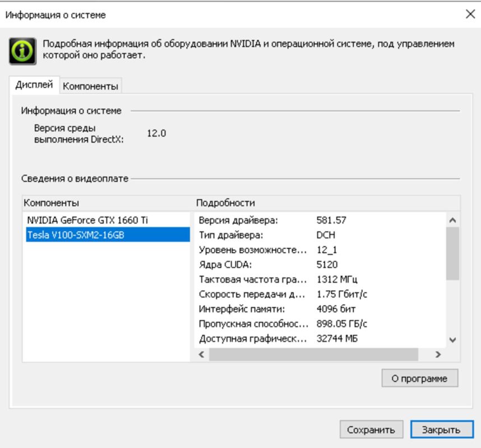This screenshot has width=481, height=448.
Task: Click the data rate value 1.75 Гбит/с
Action: coord(342,294)
